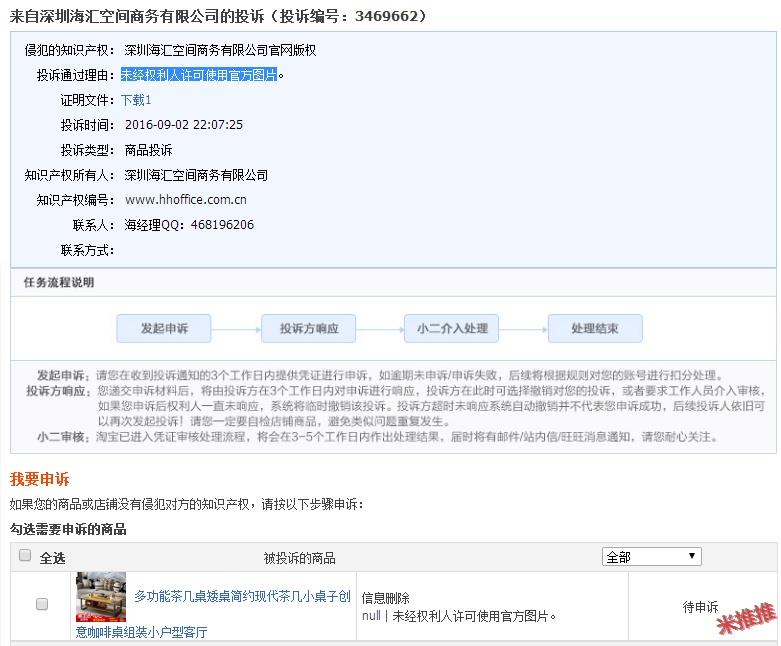The height and width of the screenshot is (646, 781).
Task: Click the www.hhoffice.com.cn website address
Action: point(186,200)
